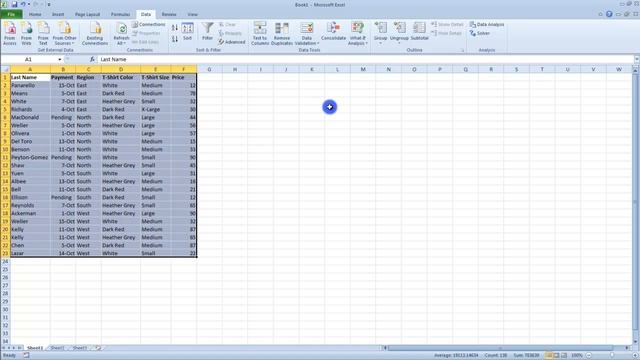
Task: Select the MacDonald cell
Action: pos(30,117)
